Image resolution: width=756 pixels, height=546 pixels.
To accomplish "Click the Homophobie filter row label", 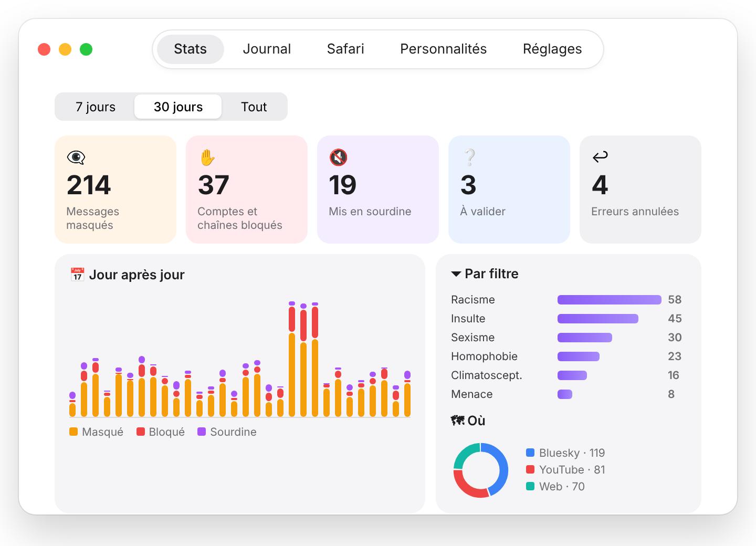I will [x=484, y=356].
